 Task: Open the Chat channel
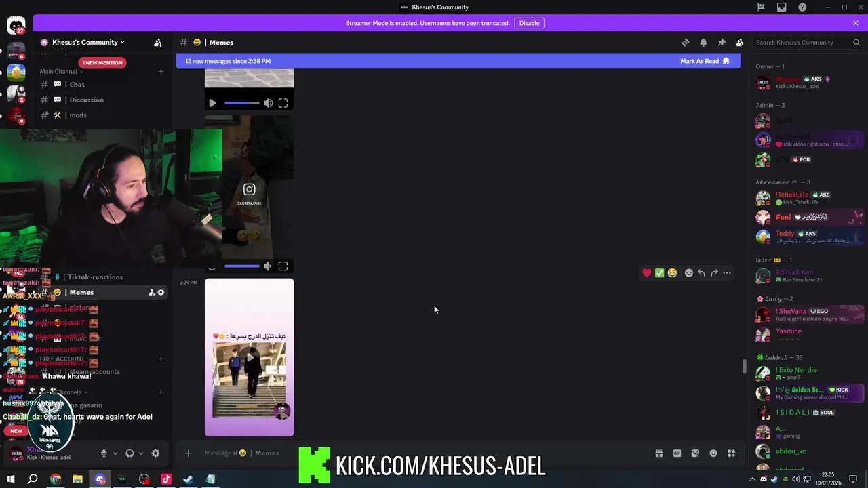(102, 85)
